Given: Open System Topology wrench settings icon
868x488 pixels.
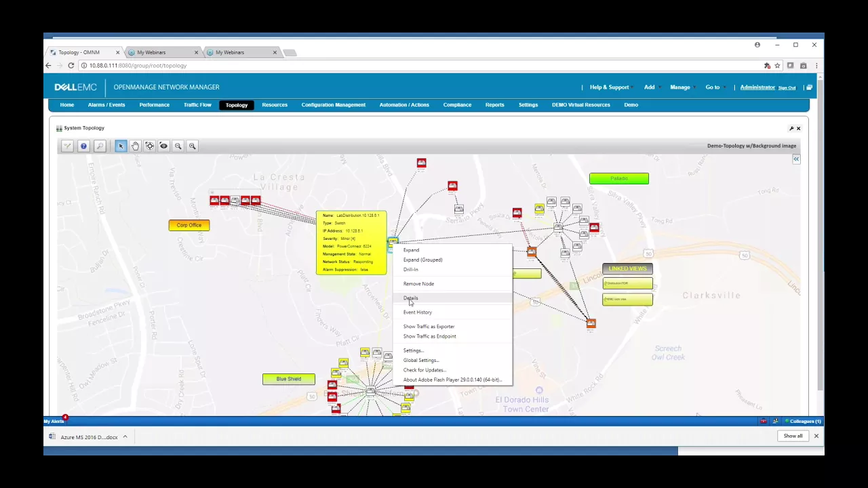Looking at the screenshot, I should (791, 128).
